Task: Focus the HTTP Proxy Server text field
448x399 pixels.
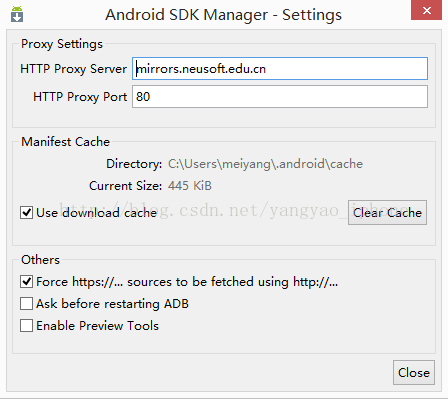Action: click(280, 68)
